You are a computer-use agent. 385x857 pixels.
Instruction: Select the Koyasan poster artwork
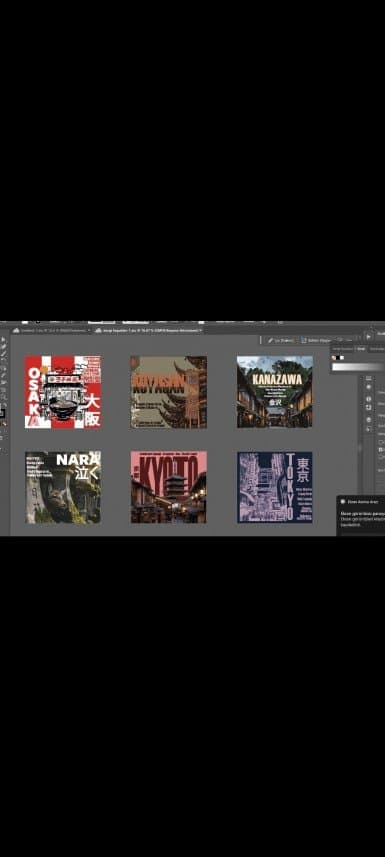pos(168,392)
